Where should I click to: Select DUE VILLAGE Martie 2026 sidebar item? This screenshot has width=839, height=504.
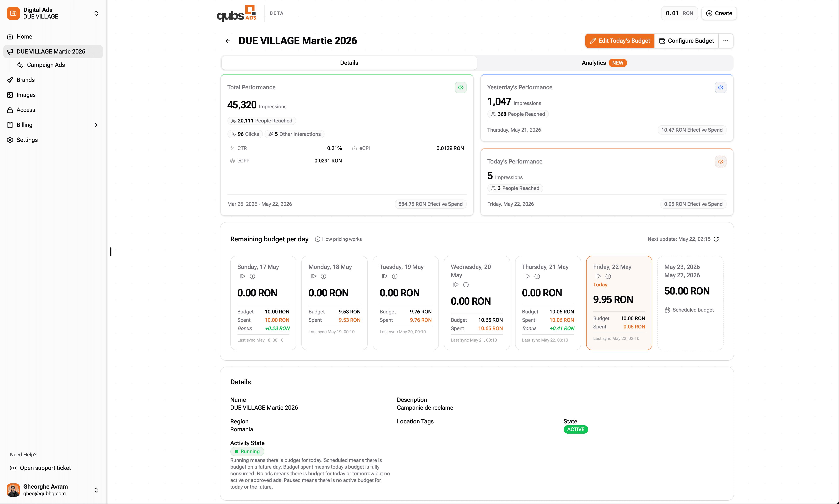53,51
